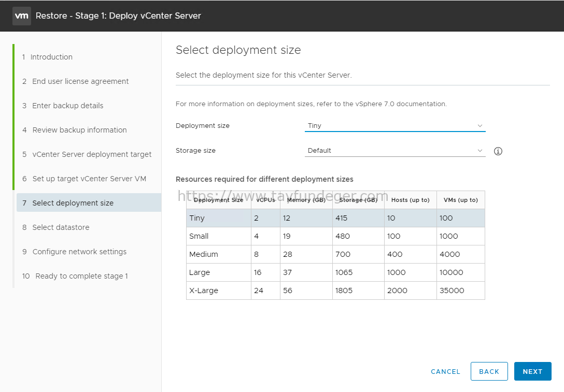Open the Deployment size dropdown
The height and width of the screenshot is (392, 564).
pyautogui.click(x=395, y=126)
